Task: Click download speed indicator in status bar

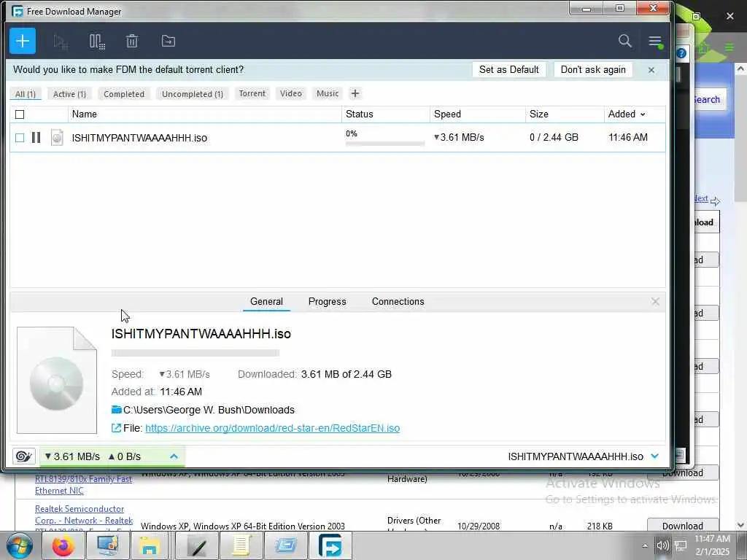Action: click(72, 456)
